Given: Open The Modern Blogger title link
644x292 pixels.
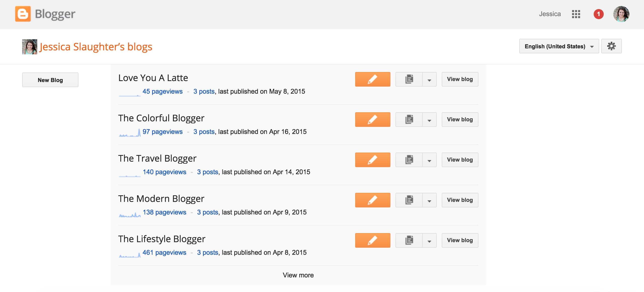Looking at the screenshot, I should [x=161, y=199].
